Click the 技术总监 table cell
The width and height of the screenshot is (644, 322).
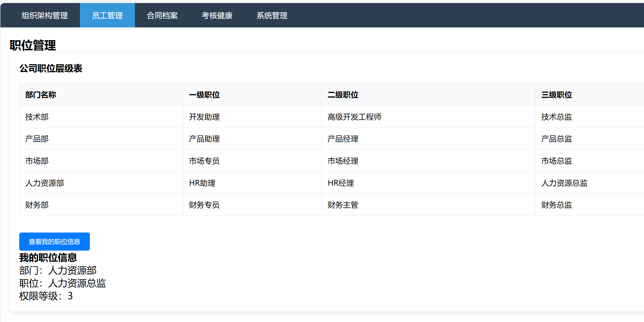click(556, 117)
